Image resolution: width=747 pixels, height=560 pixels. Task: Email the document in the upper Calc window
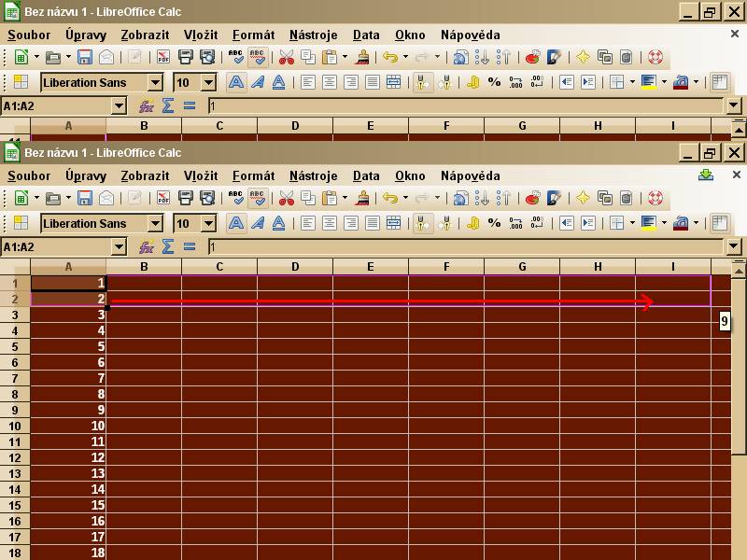tap(106, 57)
